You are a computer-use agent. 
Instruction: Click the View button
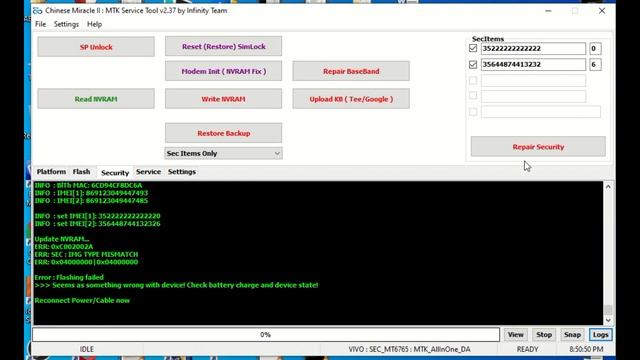point(516,334)
